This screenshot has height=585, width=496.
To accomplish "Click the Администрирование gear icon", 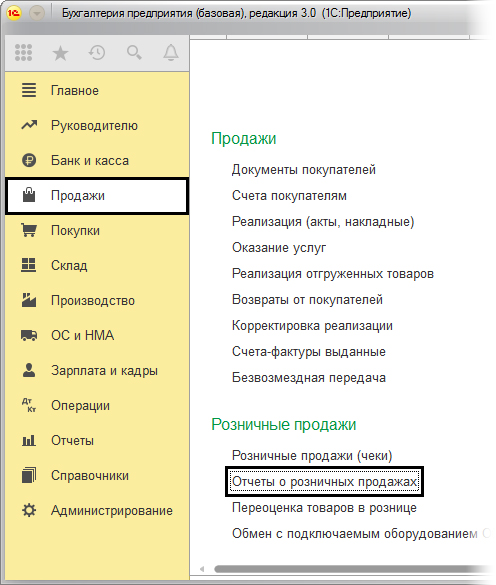I will (x=29, y=510).
